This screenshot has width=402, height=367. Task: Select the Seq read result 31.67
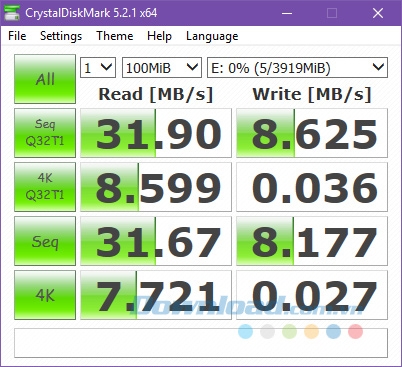click(156, 241)
